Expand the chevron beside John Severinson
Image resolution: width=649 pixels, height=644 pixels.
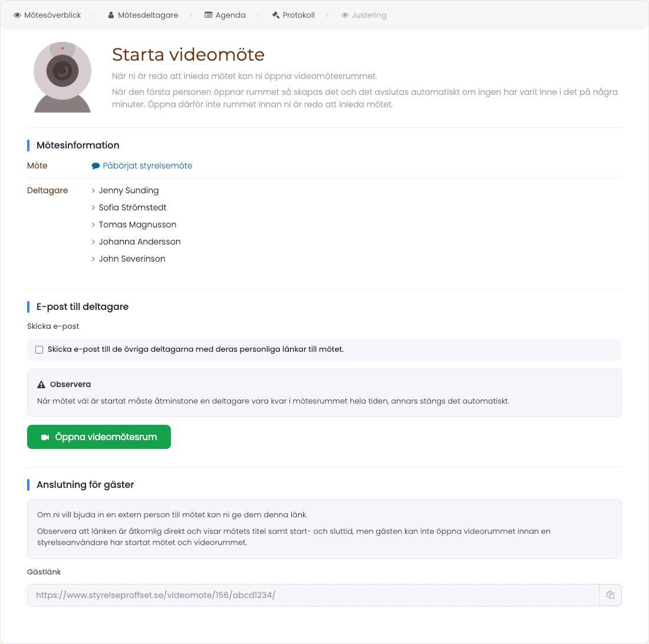94,259
